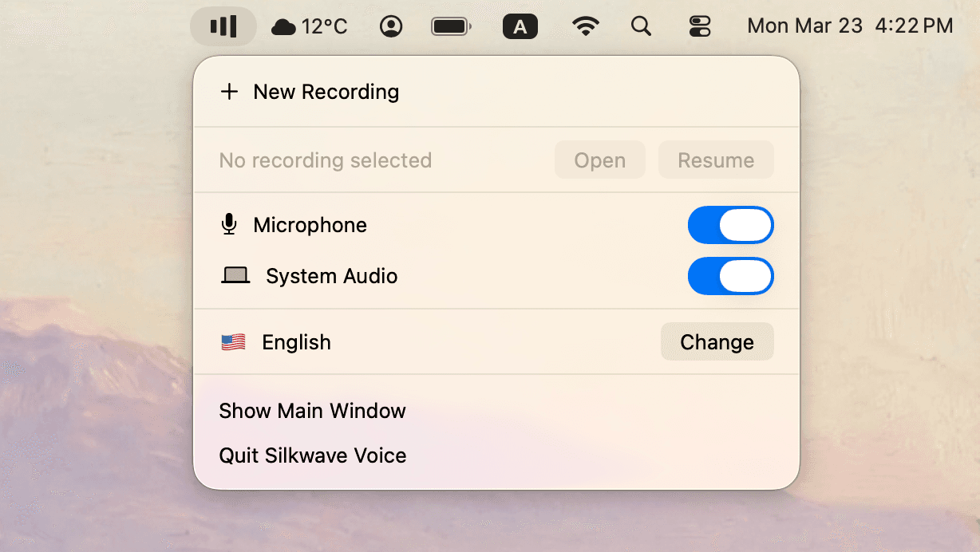Click the 'No recording selected' text area

pos(325,160)
